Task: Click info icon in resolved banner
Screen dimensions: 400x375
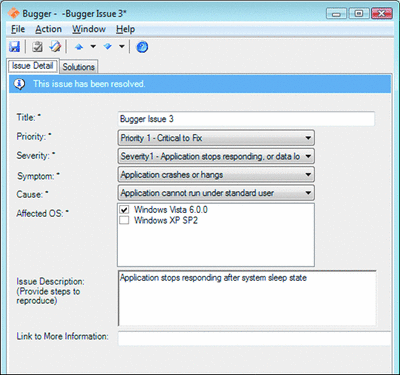Action: (x=19, y=84)
